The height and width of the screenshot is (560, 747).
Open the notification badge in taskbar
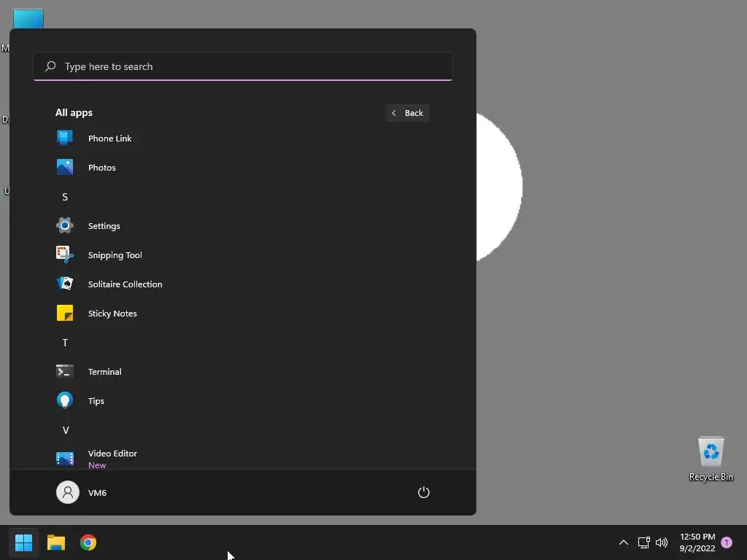point(727,542)
